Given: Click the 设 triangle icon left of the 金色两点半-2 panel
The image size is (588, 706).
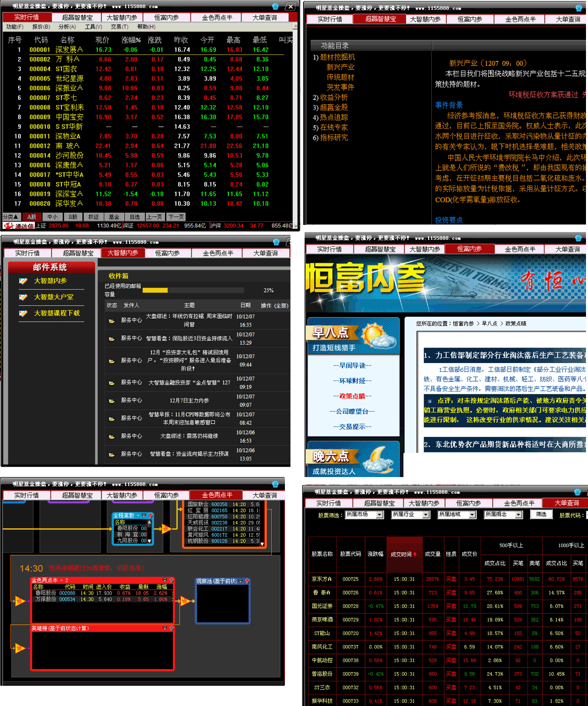Looking at the screenshot, I should point(20,601).
